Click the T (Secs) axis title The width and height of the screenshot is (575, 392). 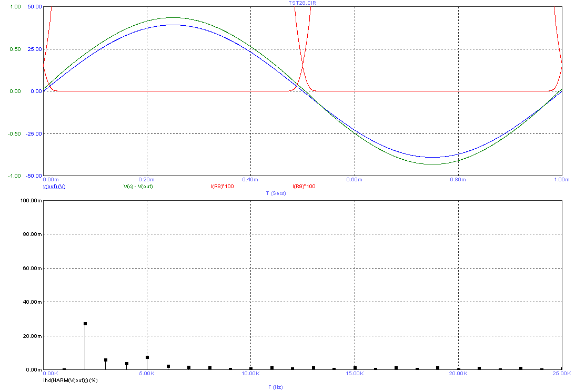click(x=276, y=193)
